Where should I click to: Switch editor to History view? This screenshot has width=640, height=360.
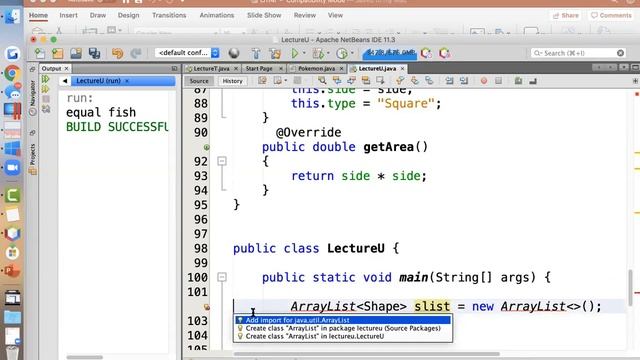[232, 81]
